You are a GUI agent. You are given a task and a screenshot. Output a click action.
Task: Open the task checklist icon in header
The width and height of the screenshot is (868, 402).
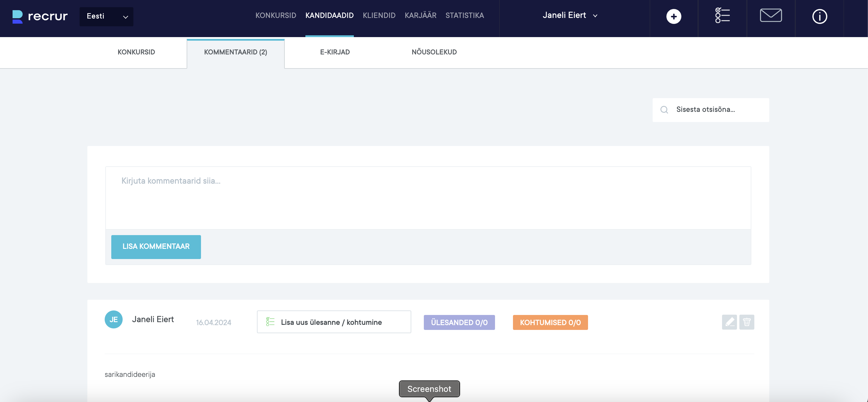[722, 16]
